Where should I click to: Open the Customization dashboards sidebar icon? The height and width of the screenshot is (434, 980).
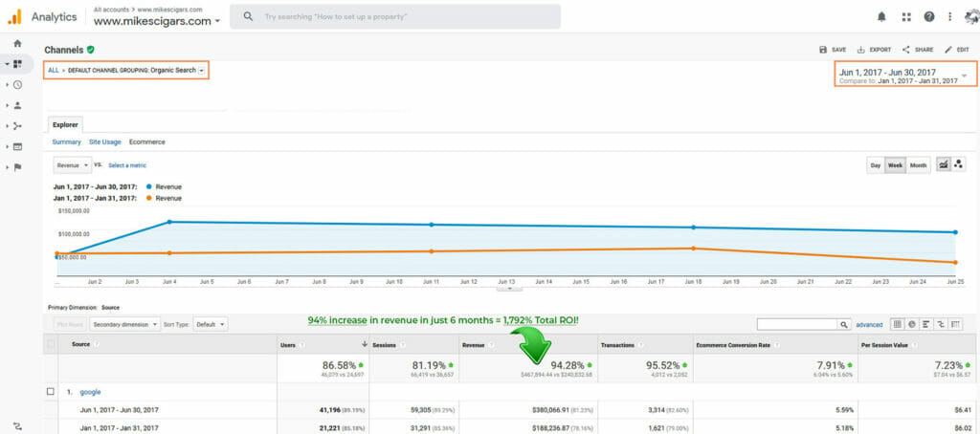click(17, 64)
